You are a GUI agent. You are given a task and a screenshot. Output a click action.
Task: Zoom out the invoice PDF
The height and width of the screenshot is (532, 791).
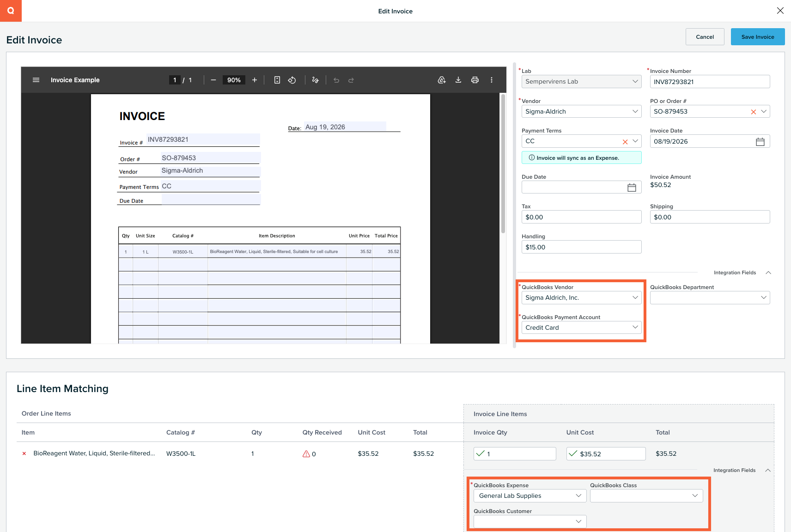(x=213, y=80)
